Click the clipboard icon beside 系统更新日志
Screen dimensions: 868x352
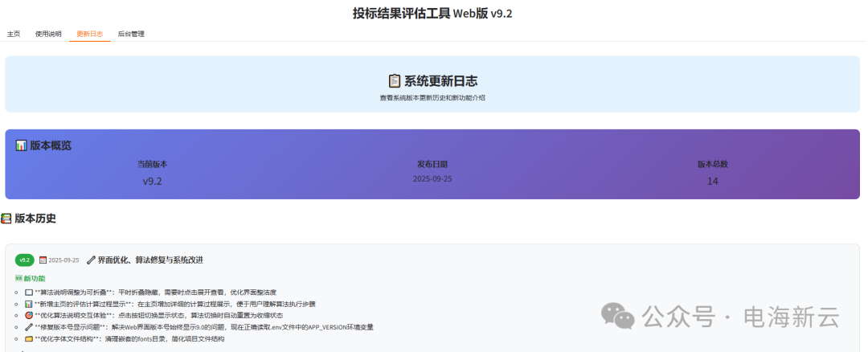(x=394, y=80)
